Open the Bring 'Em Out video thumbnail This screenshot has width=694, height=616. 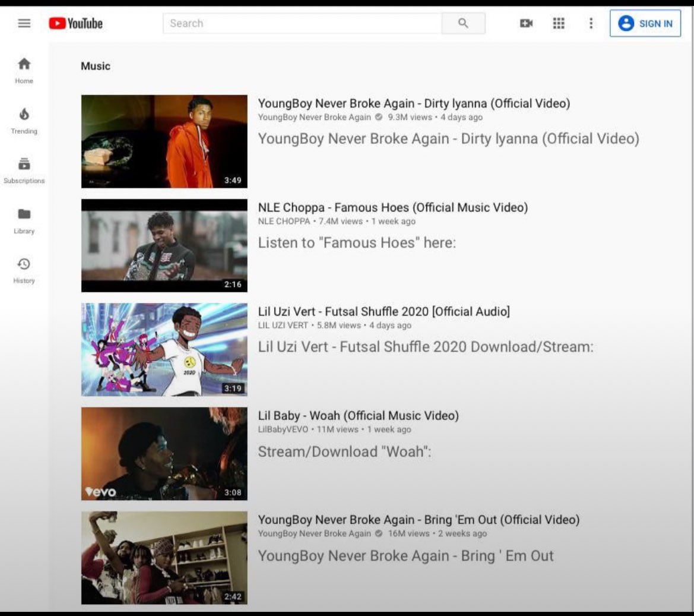point(164,558)
